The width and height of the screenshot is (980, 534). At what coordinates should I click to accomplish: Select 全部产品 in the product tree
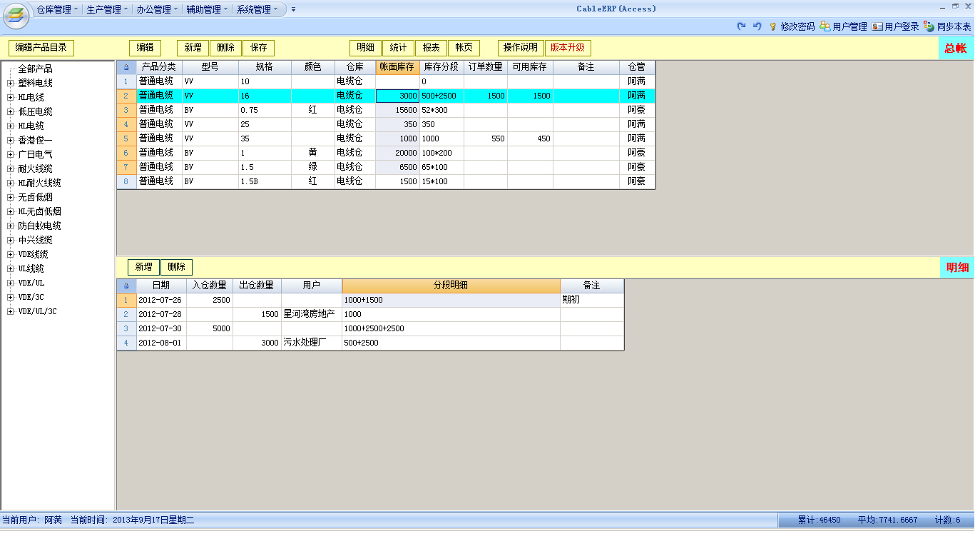click(35, 69)
